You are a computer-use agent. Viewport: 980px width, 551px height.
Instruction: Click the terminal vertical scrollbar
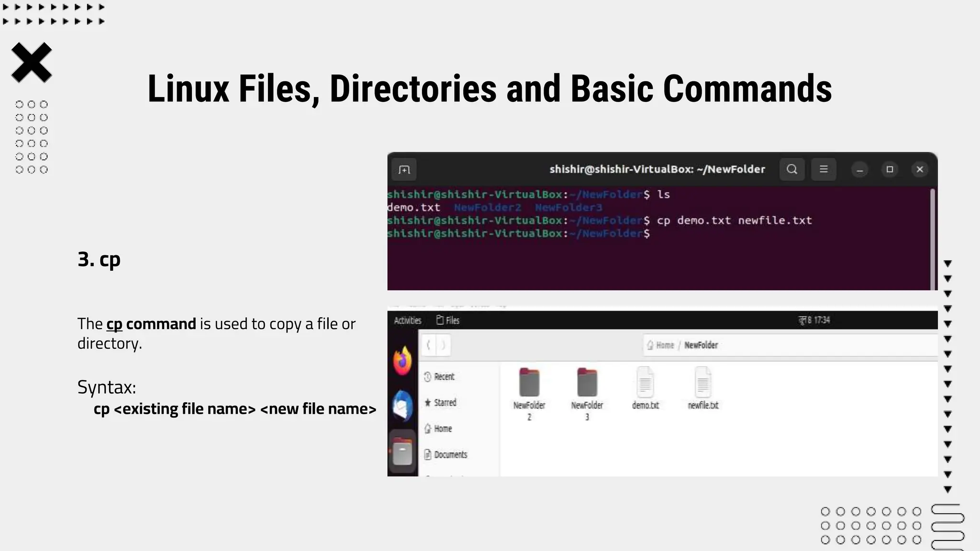pos(932,238)
